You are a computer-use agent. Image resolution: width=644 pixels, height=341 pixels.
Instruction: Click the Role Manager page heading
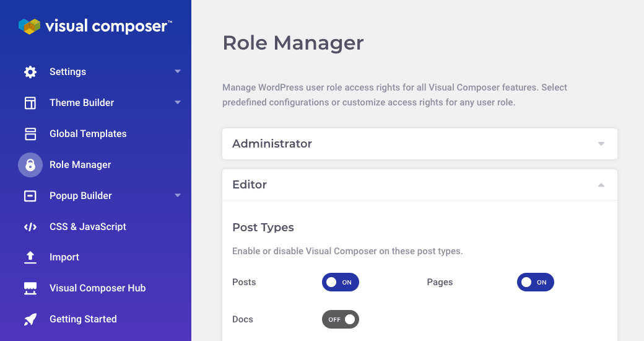click(x=293, y=43)
